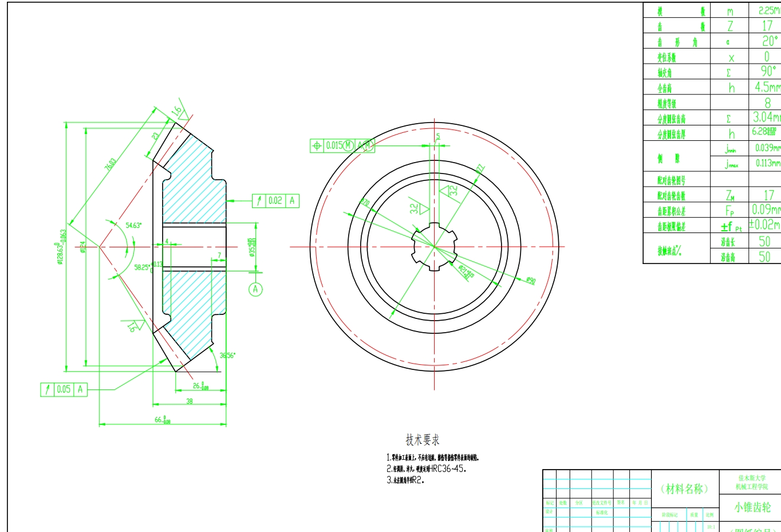Click the 0.05 runout tolerance frame
The image size is (781, 532).
(64, 389)
